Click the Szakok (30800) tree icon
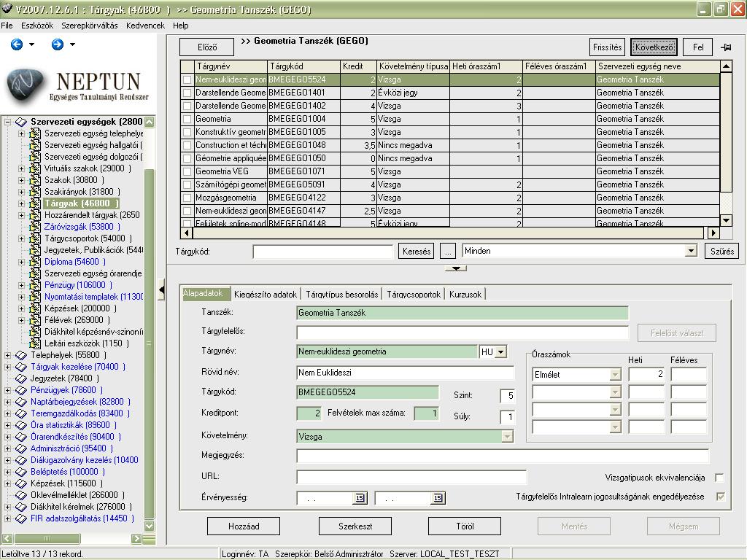747x560 pixels. tap(35, 181)
